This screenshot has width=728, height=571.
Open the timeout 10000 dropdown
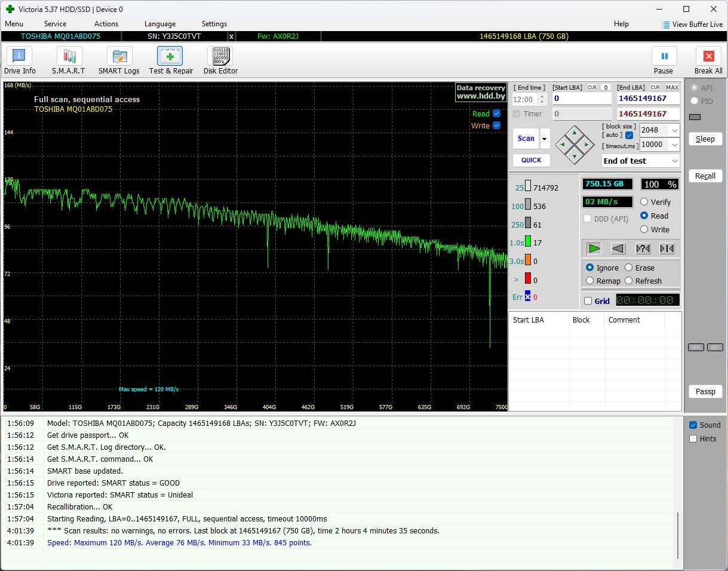674,145
